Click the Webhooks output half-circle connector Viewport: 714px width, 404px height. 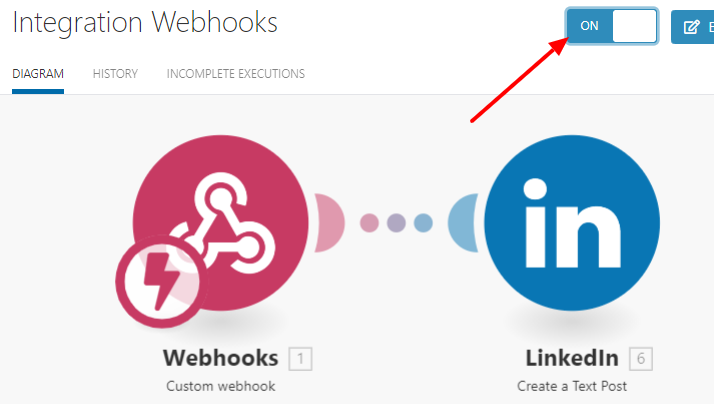tap(329, 223)
